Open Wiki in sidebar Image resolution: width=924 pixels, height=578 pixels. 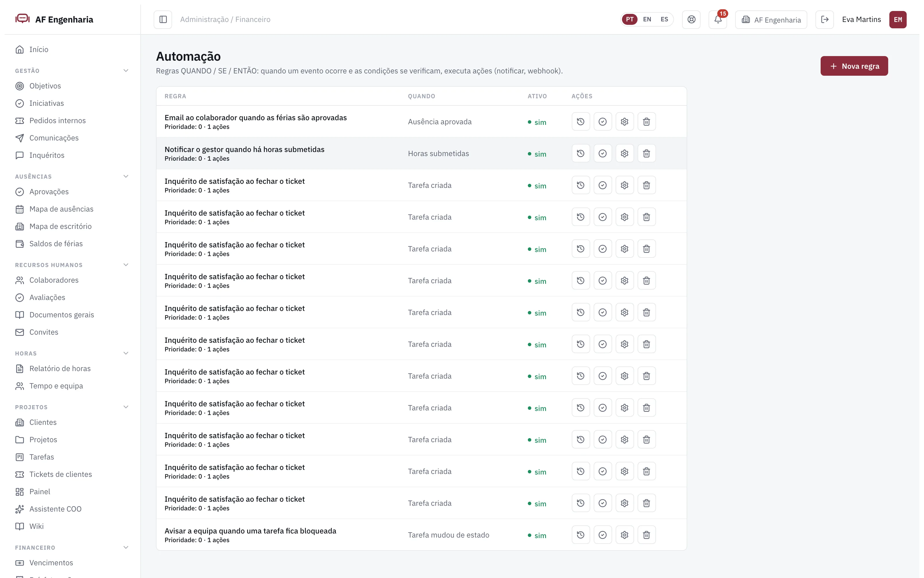pyautogui.click(x=72, y=526)
